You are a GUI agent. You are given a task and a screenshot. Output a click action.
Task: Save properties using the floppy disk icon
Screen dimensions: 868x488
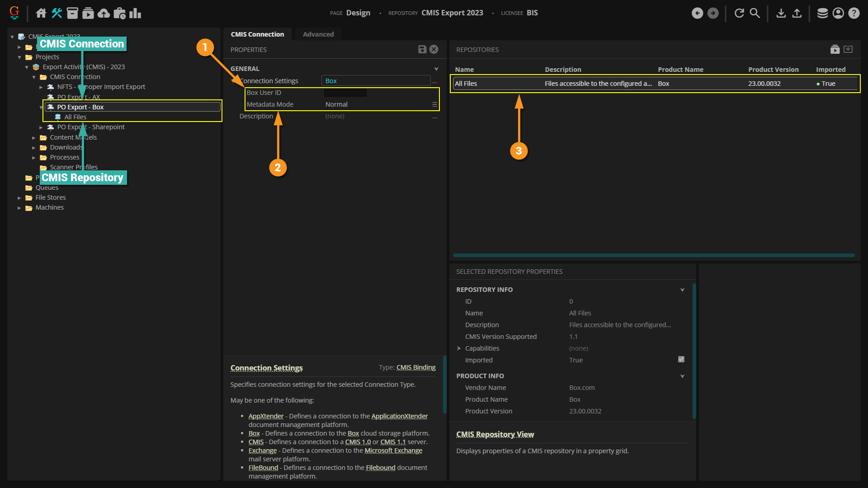pyautogui.click(x=422, y=49)
